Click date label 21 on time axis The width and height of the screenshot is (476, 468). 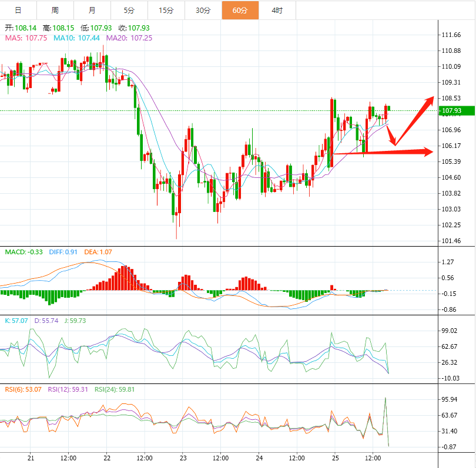point(31,458)
